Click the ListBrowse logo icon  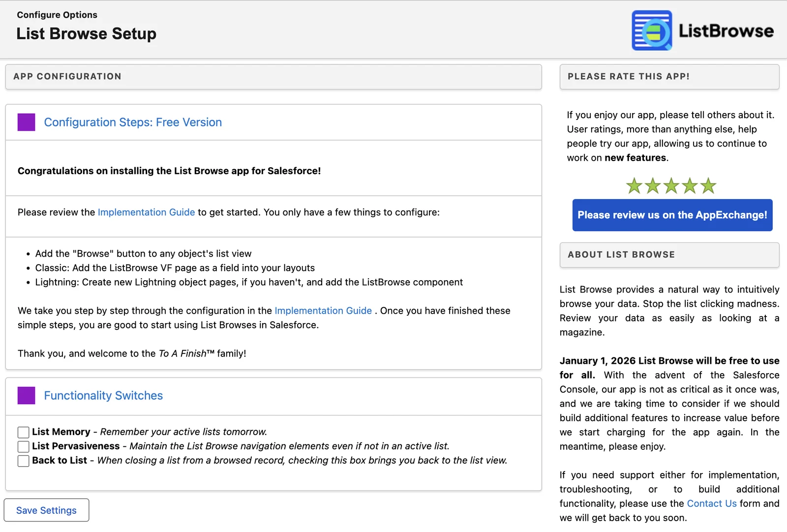click(652, 30)
